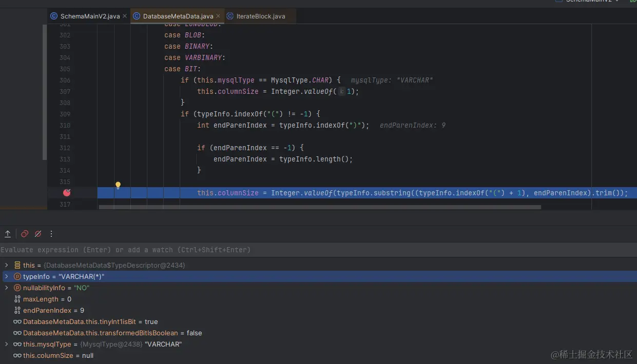This screenshot has width=637, height=364.
Task: Open the debugger toolbar more options menu
Action: pos(51,234)
